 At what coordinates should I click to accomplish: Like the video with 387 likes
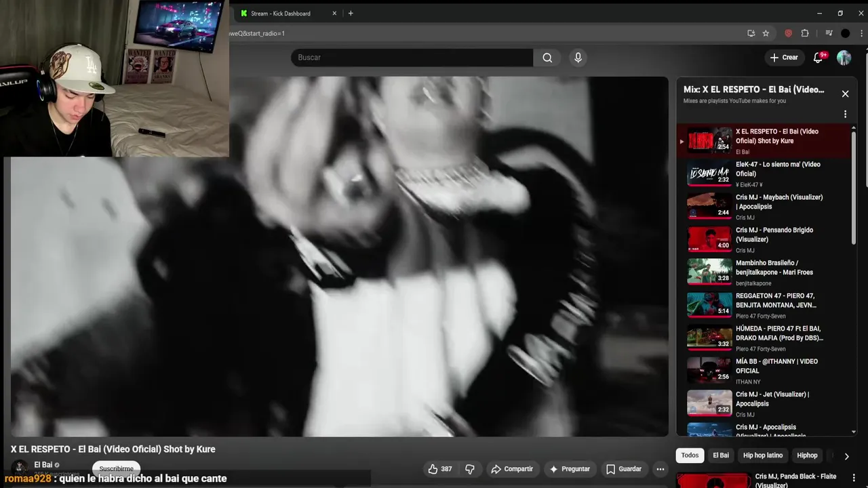(x=440, y=469)
